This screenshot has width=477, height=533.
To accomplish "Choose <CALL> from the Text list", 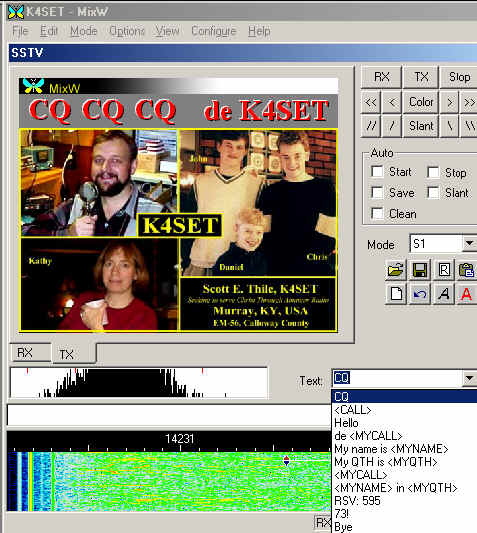I will (404, 410).
